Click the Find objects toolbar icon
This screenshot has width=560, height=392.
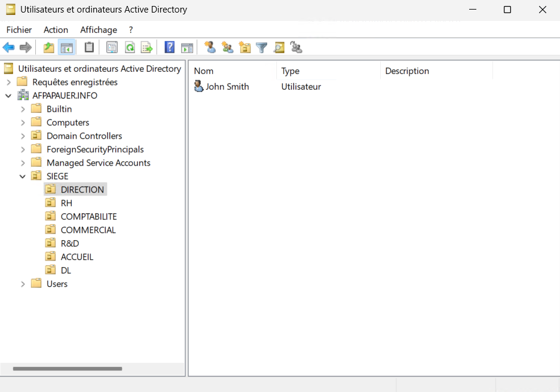[x=279, y=48]
